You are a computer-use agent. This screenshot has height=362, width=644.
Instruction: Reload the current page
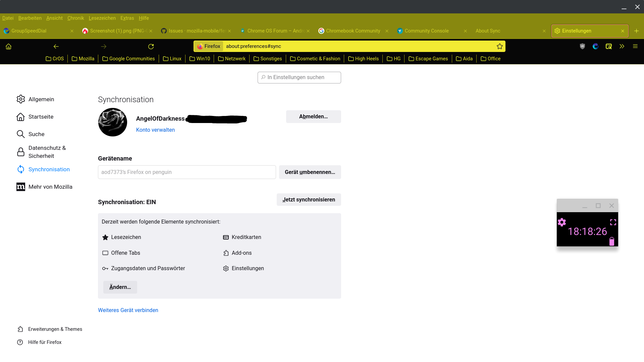151,46
